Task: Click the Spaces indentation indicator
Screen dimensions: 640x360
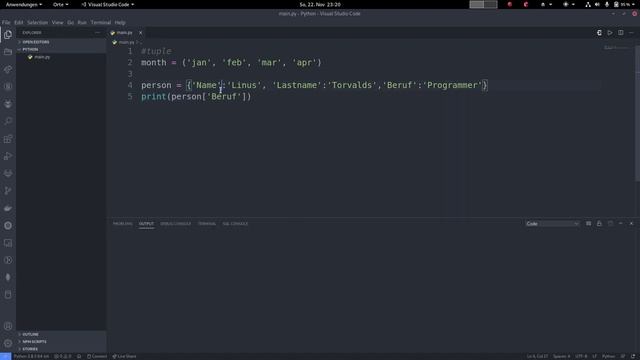Action: [x=562, y=356]
